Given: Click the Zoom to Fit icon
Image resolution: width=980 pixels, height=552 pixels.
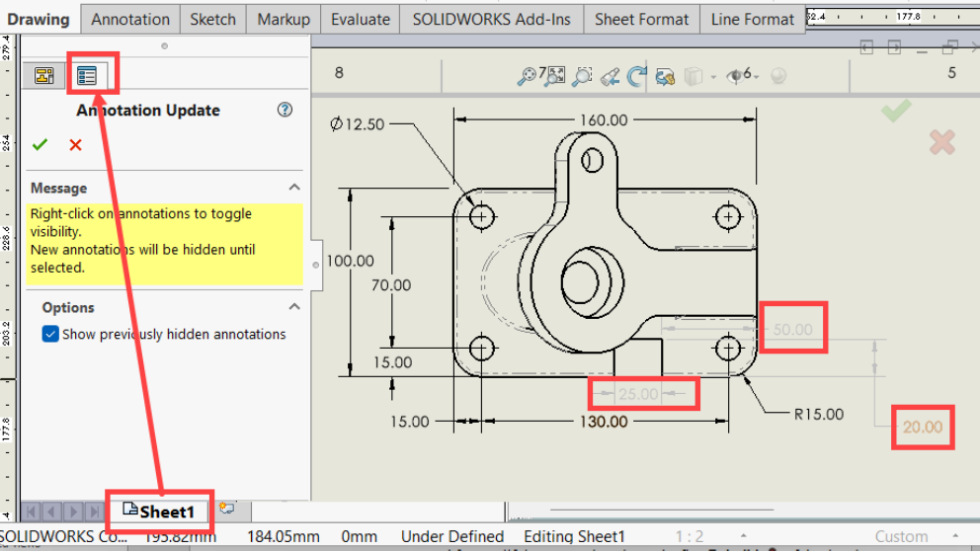Looking at the screenshot, I should click(555, 75).
